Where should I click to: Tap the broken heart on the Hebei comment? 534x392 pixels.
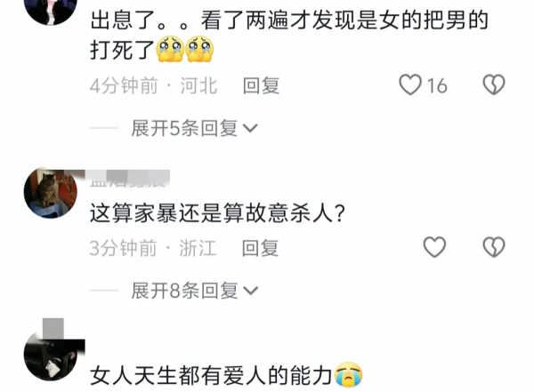[494, 84]
